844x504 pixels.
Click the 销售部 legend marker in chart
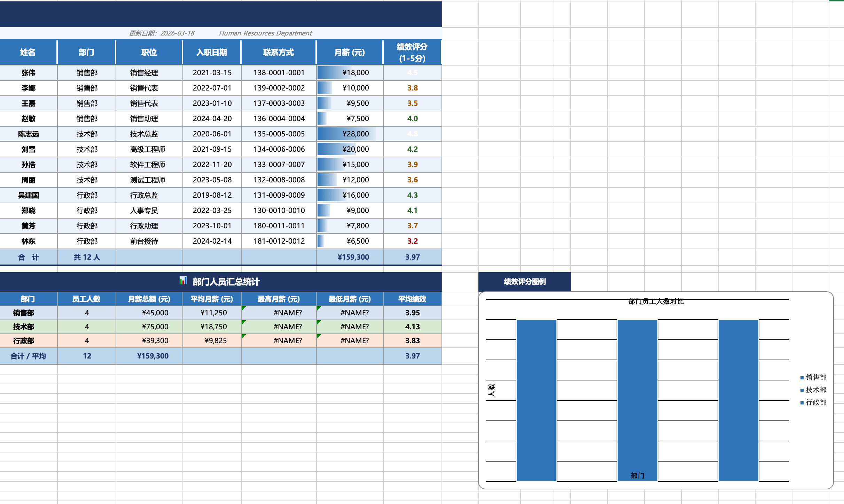(x=802, y=378)
